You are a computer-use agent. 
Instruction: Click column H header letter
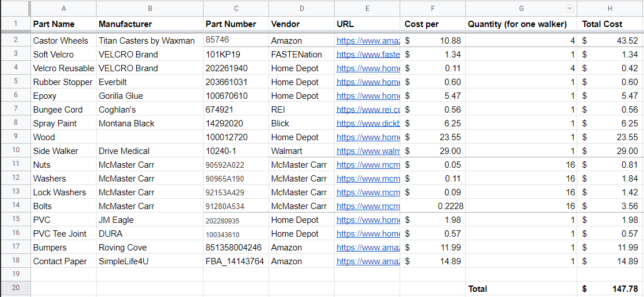[610, 9]
